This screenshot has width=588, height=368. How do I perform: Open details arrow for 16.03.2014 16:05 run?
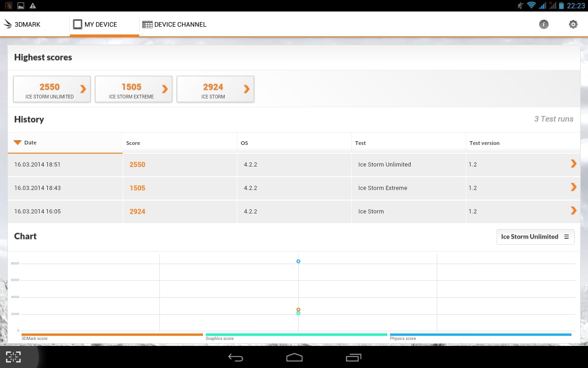(x=573, y=211)
